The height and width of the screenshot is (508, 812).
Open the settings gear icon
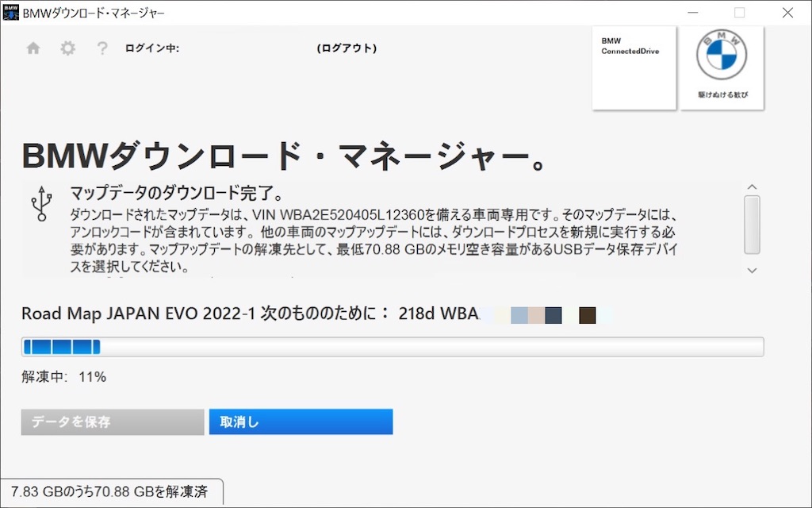pyautogui.click(x=67, y=48)
